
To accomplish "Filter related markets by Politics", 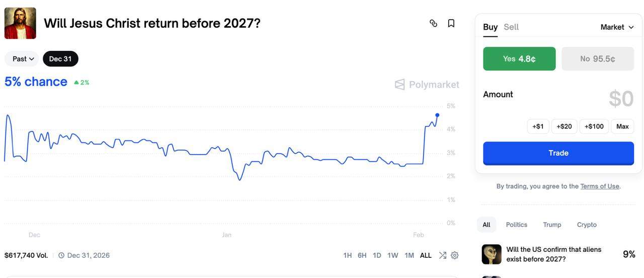I will (x=517, y=225).
